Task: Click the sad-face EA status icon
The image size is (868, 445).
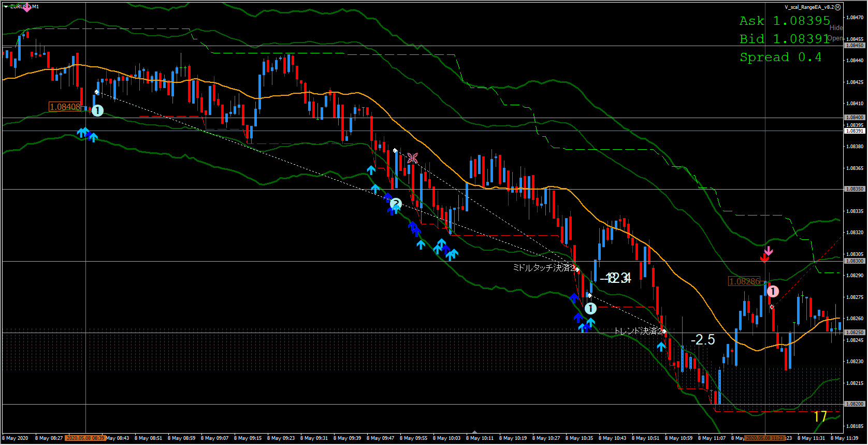Action: click(838, 7)
